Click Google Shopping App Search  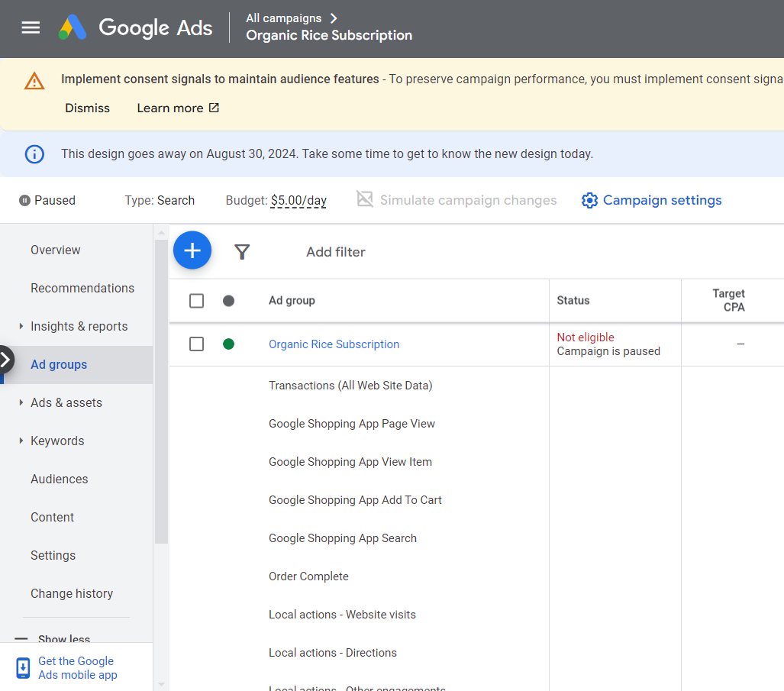tap(343, 538)
